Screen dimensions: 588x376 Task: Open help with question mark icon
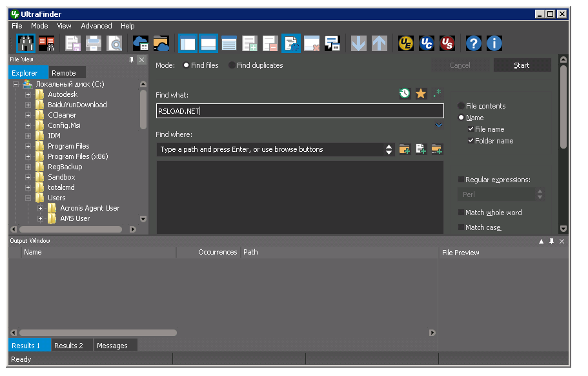coord(474,43)
